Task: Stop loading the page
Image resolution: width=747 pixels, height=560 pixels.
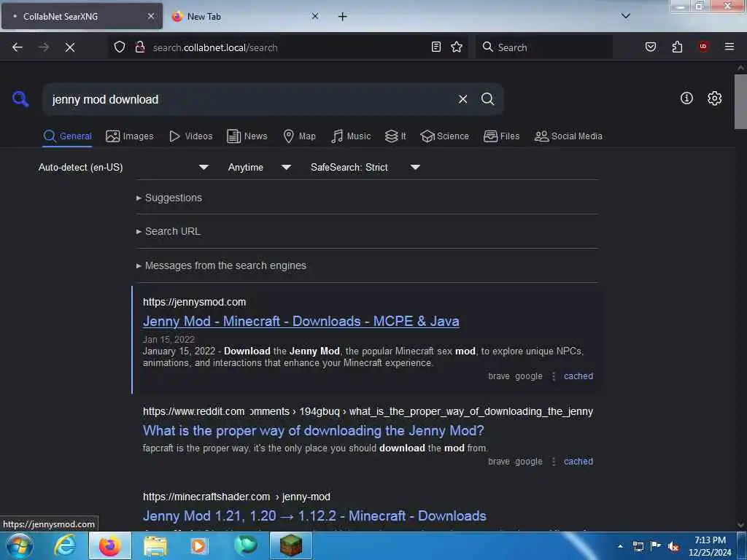Action: [70, 47]
